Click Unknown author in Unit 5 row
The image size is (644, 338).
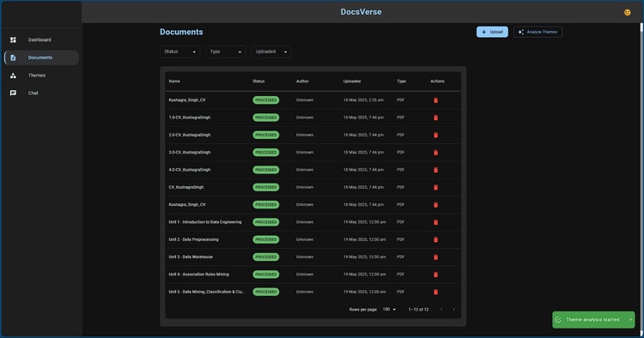(305, 292)
